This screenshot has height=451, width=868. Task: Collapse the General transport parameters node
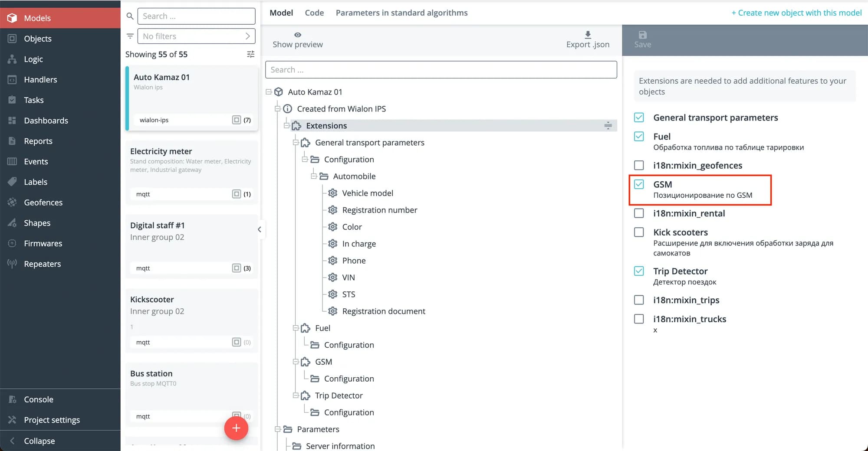click(x=296, y=143)
